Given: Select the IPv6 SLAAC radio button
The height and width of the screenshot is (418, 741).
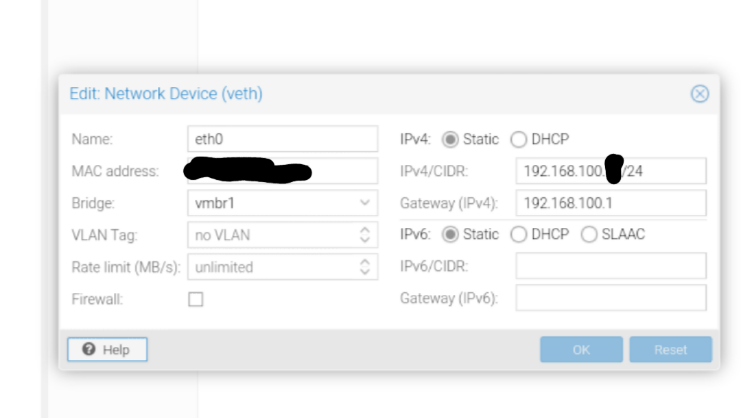Looking at the screenshot, I should [588, 235].
